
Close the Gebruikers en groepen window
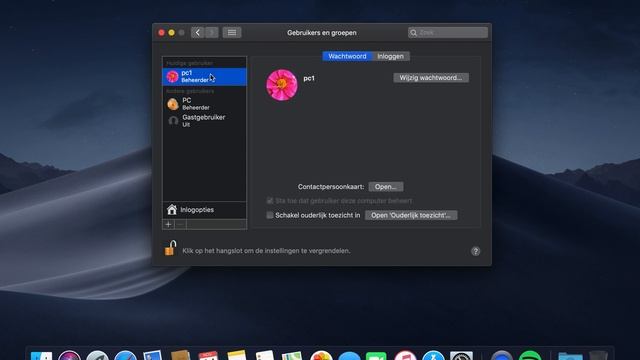(x=162, y=33)
